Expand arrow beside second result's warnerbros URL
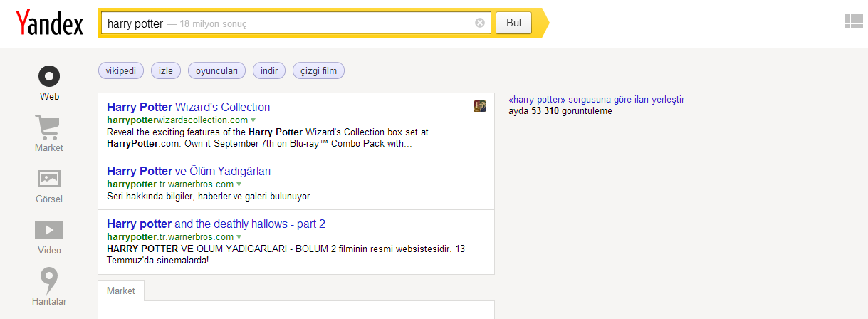 (239, 184)
